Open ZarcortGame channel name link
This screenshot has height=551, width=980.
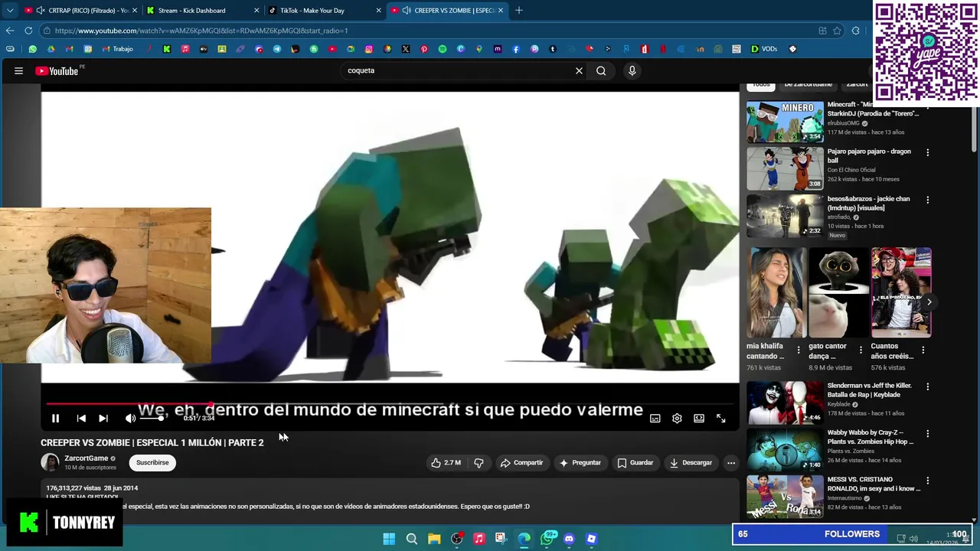pos(86,458)
